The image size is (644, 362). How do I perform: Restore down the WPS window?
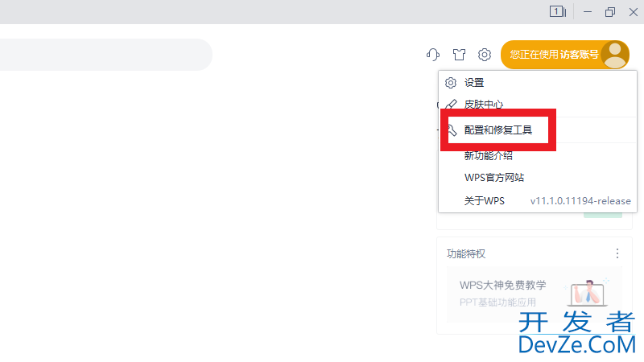pos(610,12)
